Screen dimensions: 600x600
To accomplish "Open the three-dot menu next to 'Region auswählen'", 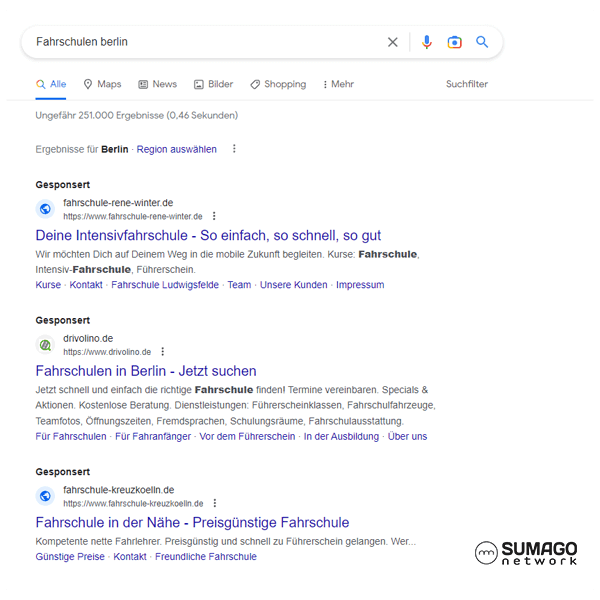I will click(234, 148).
